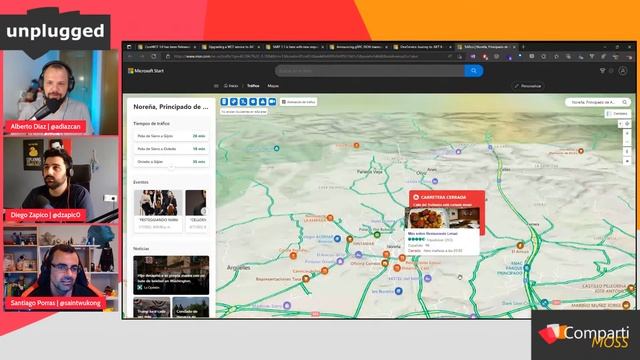640x360 pixels.
Task: Click the Personalizar button
Action: [x=528, y=86]
